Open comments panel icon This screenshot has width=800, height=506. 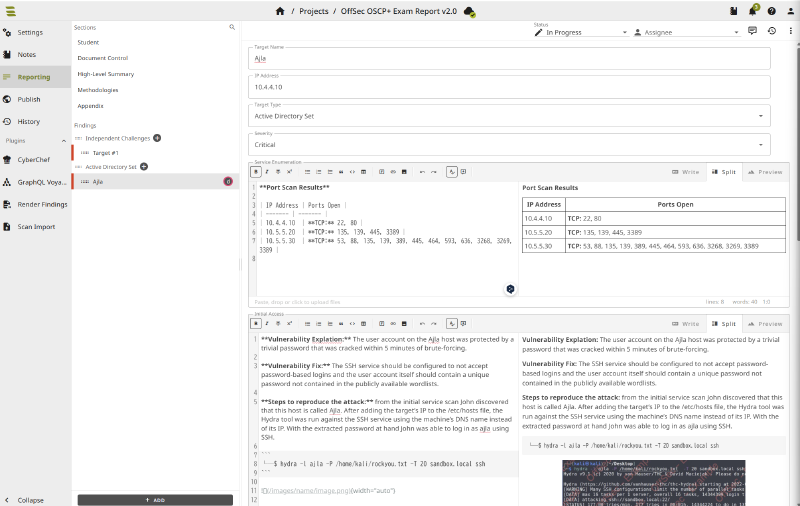752,31
